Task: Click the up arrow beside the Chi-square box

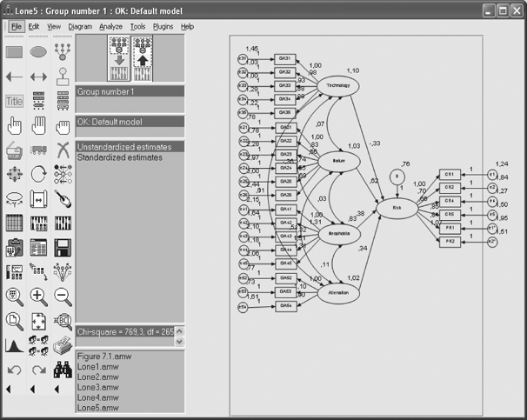Action: [179, 331]
